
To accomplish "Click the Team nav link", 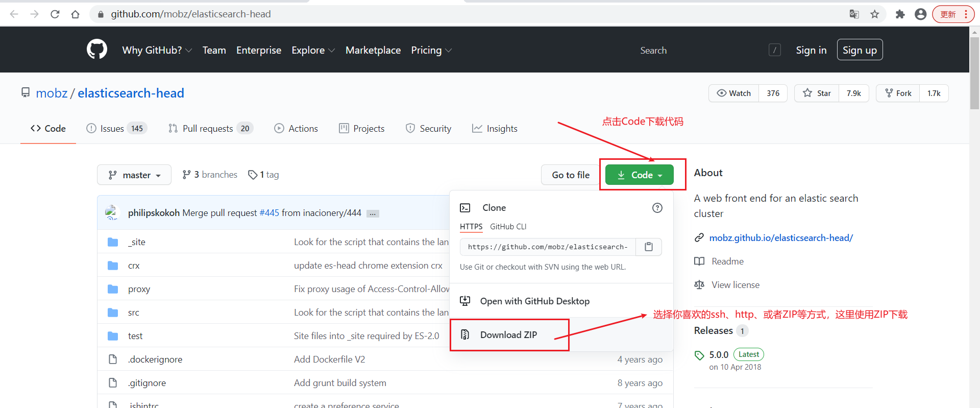I will 214,50.
